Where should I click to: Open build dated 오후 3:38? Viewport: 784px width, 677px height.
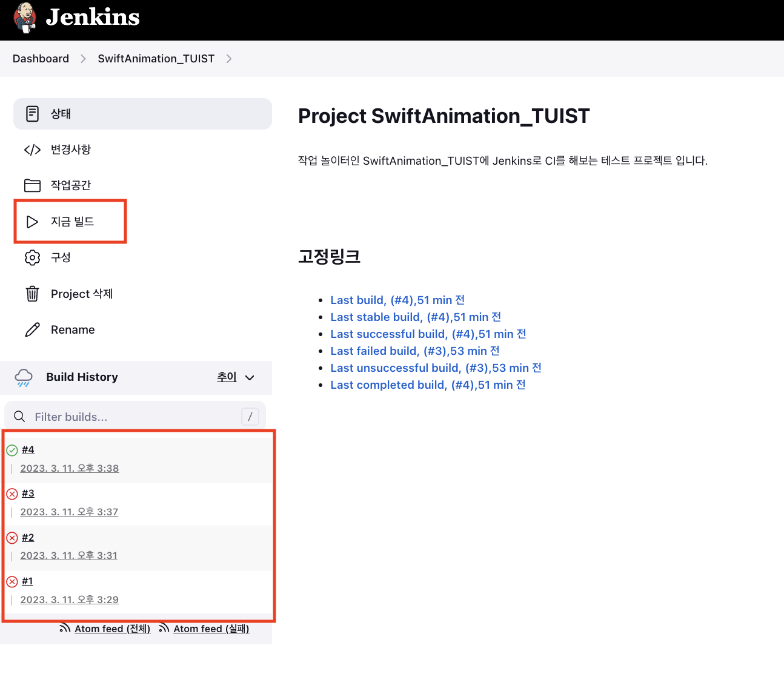point(70,468)
